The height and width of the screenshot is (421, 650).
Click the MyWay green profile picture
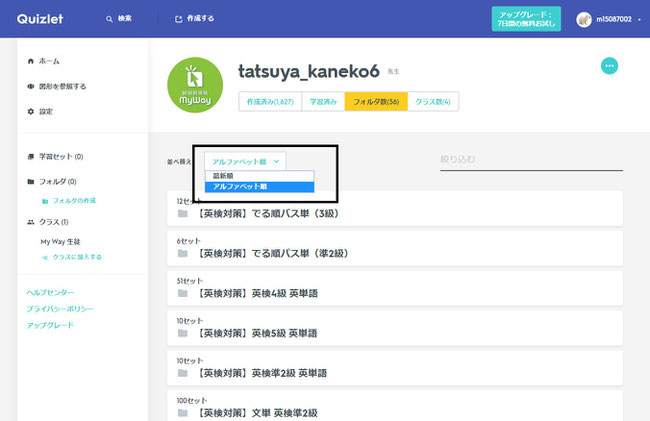pos(195,85)
